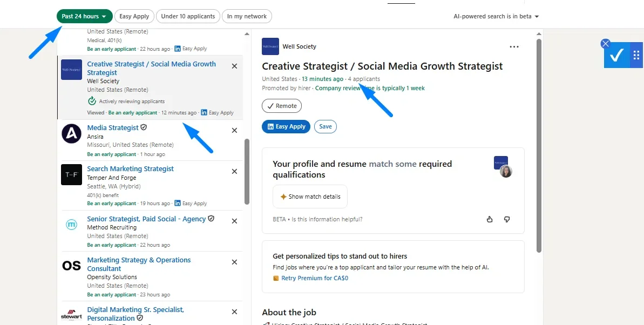Dismiss the Digital Marketing Sr. Specialist listing
644x325 pixels.
234,312
